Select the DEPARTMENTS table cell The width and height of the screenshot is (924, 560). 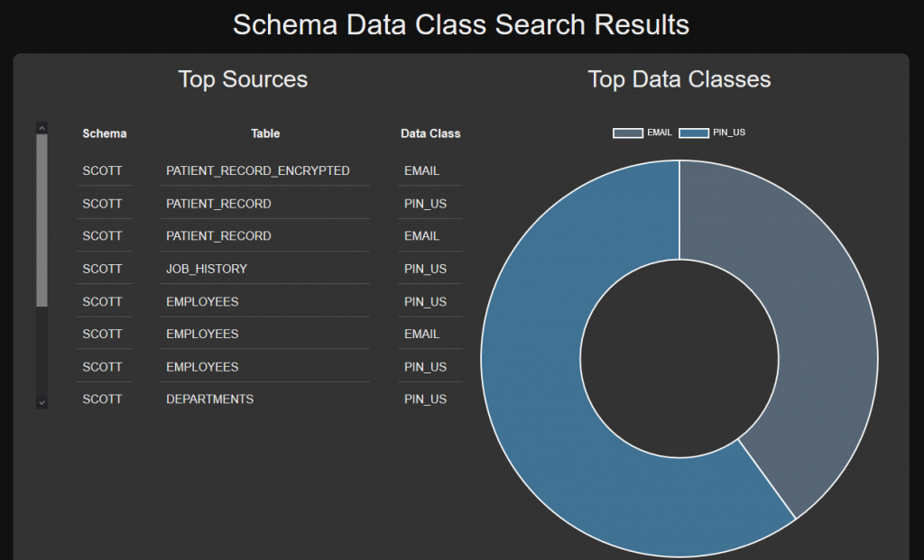point(210,399)
